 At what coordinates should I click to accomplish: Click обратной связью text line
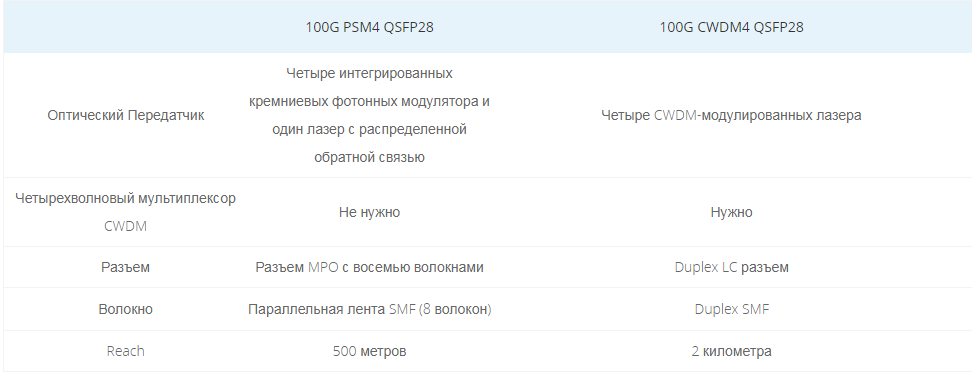[369, 157]
